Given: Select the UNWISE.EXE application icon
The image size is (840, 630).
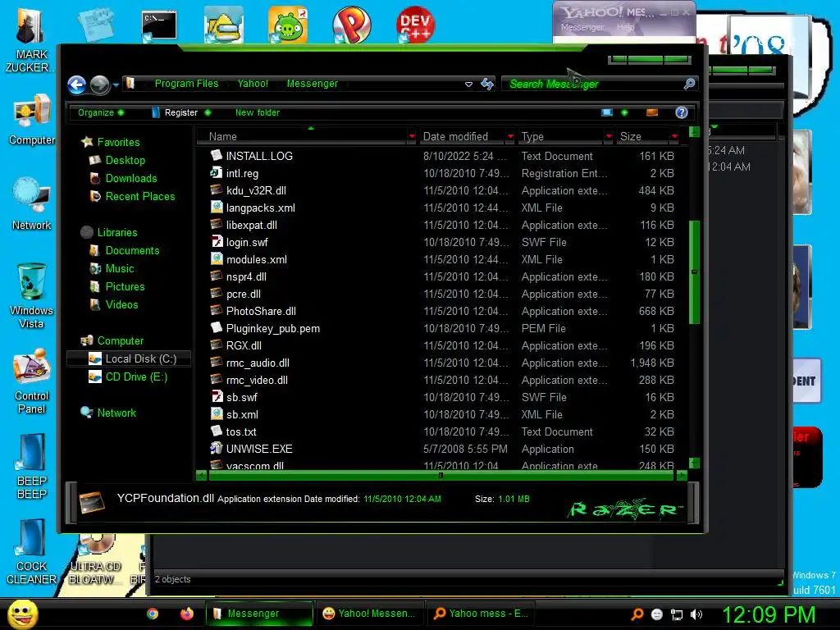Looking at the screenshot, I should pyautogui.click(x=217, y=449).
